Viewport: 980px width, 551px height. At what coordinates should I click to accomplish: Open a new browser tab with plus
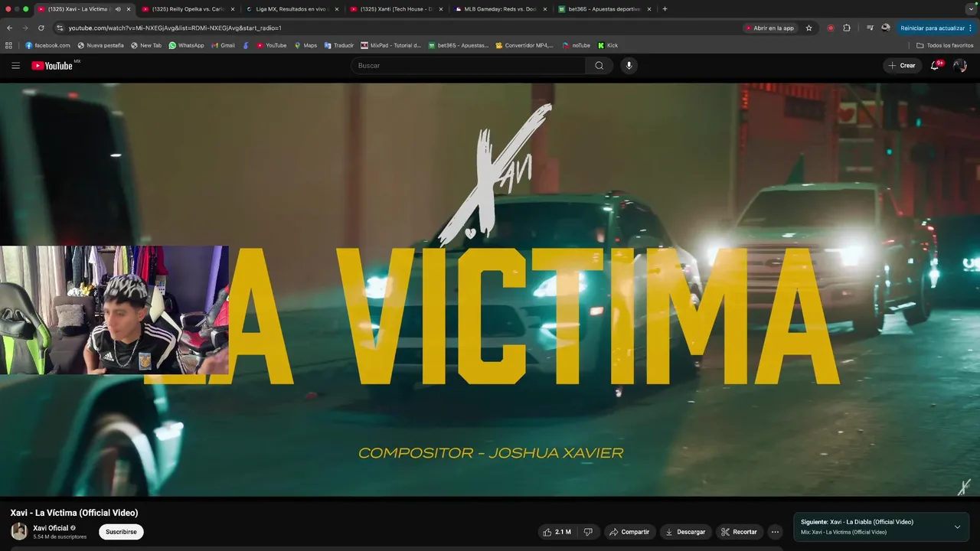665,9
